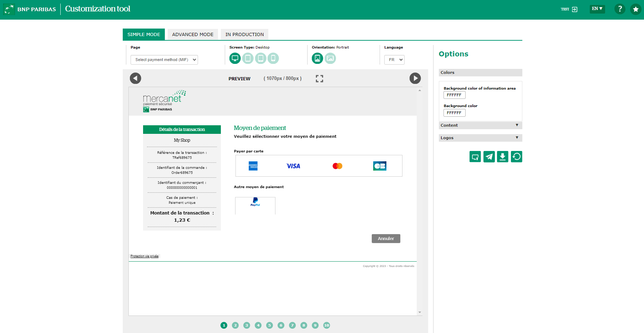Image resolution: width=644 pixels, height=333 pixels.
Task: Select the download theme icon
Action: (503, 156)
